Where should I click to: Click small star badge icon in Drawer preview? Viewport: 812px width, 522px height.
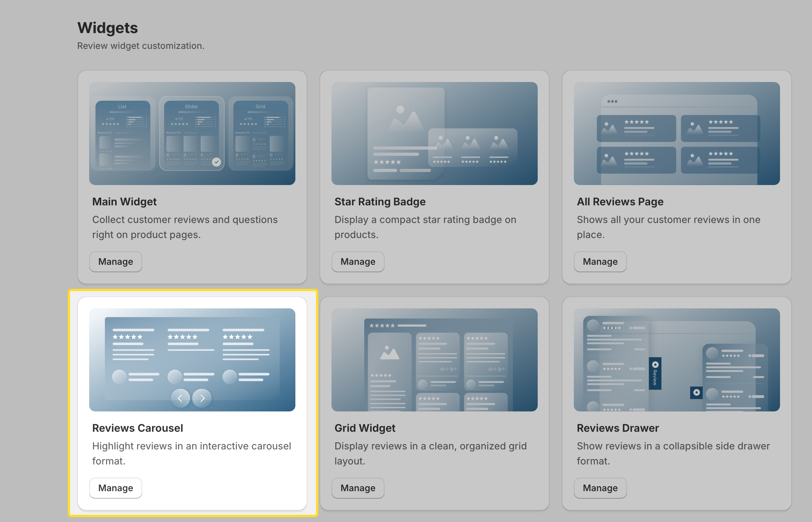pos(696,392)
